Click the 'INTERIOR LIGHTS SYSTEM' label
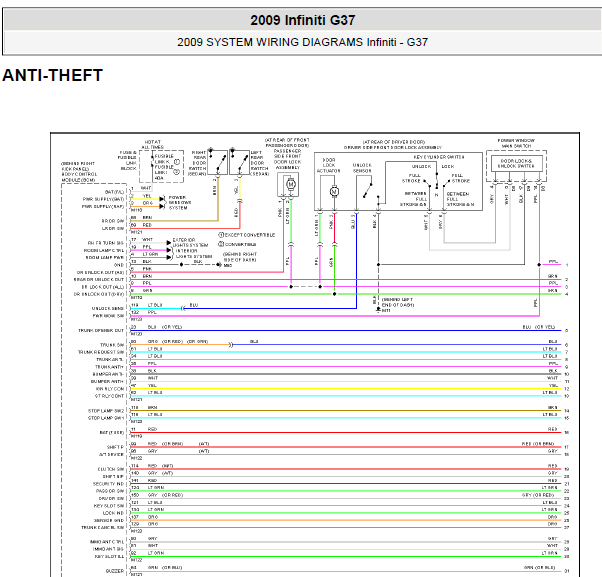 pyautogui.click(x=194, y=253)
